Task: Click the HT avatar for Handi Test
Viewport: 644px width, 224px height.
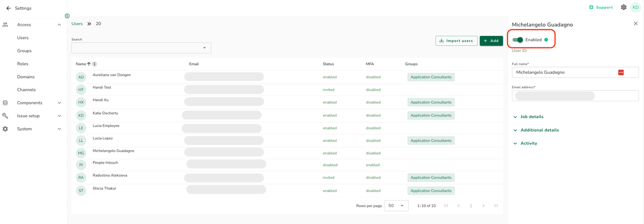Action: pos(81,90)
